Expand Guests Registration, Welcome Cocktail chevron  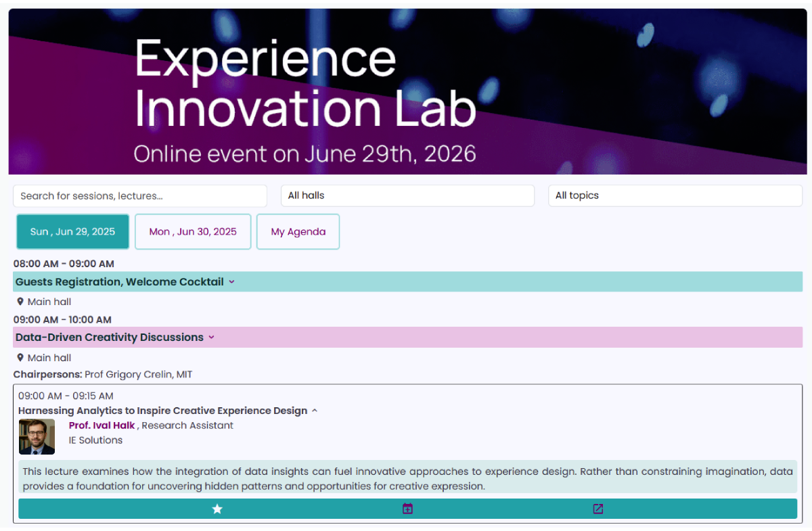tap(231, 282)
